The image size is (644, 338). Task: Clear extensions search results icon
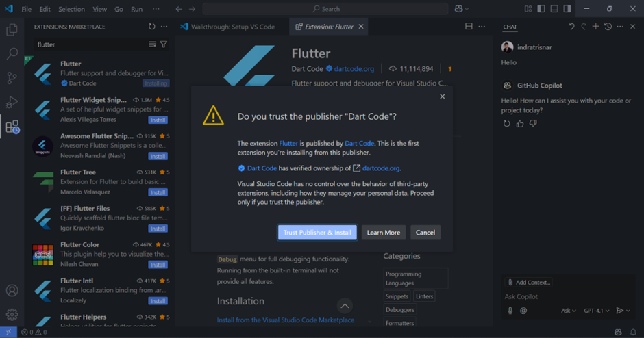(152, 44)
